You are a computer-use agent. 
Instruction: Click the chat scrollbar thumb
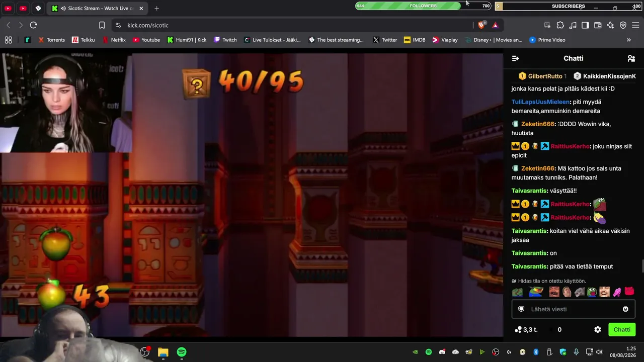(642, 266)
